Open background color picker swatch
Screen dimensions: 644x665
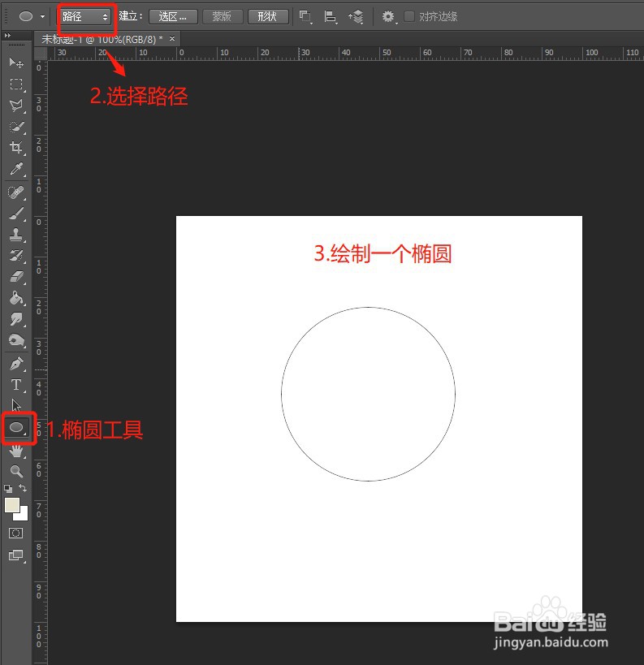coord(23,516)
